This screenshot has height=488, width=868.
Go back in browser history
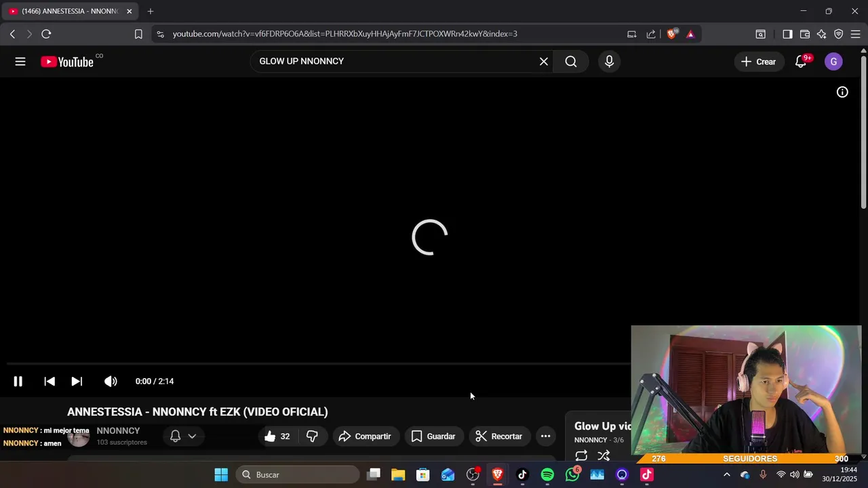(12, 34)
